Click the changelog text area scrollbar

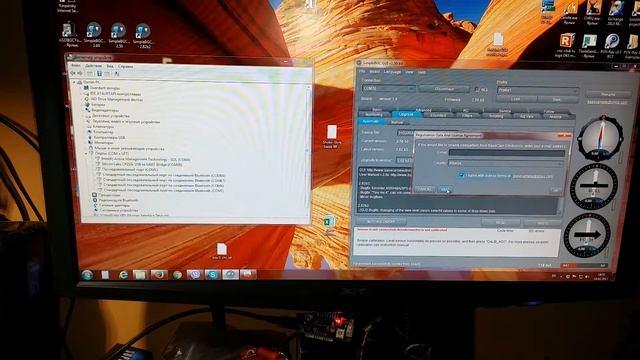pyautogui.click(x=560, y=205)
